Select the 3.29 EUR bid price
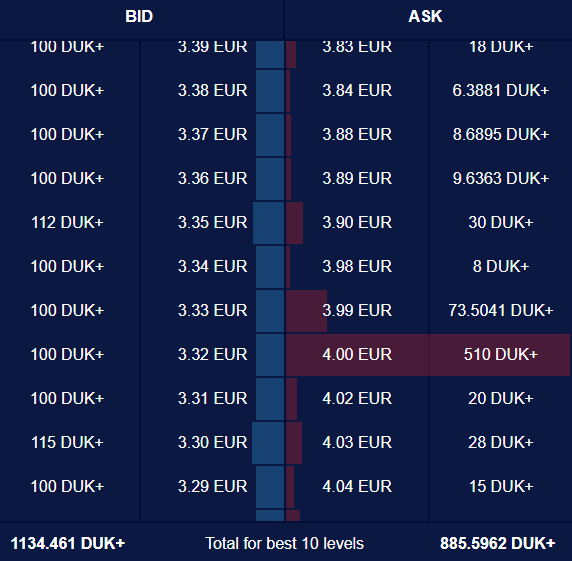572x561 pixels. click(x=213, y=487)
